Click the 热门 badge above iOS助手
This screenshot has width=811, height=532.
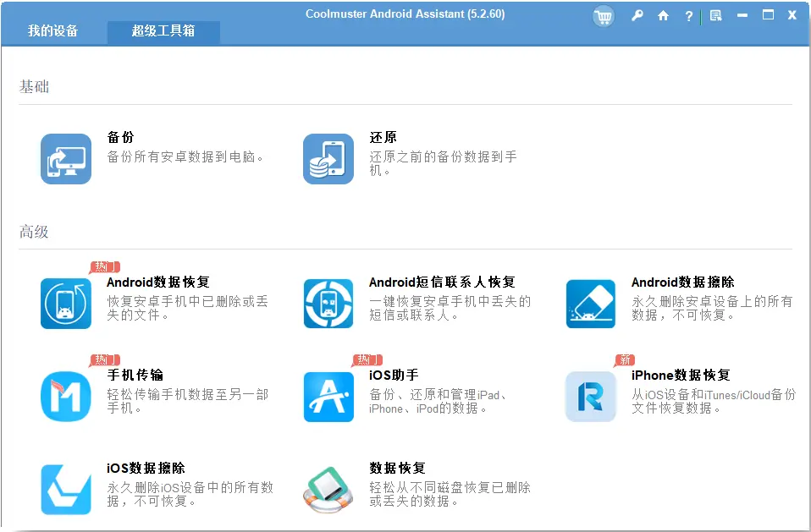tap(367, 359)
